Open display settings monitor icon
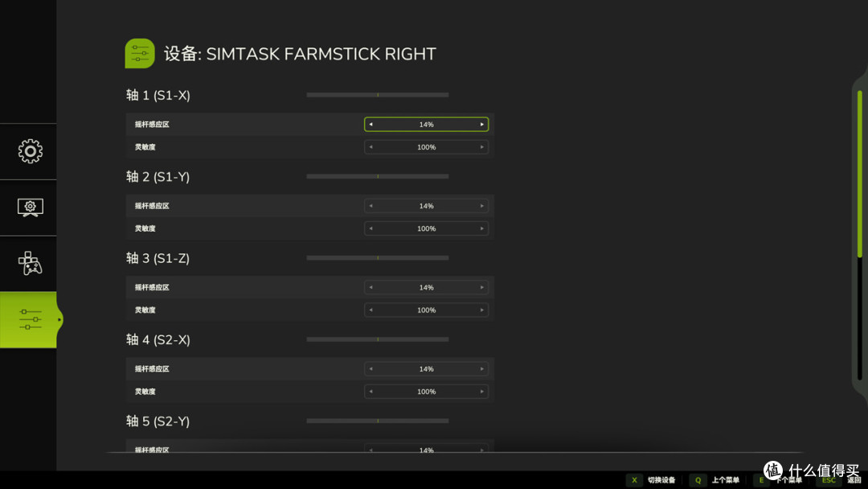The height and width of the screenshot is (489, 868). [30, 208]
